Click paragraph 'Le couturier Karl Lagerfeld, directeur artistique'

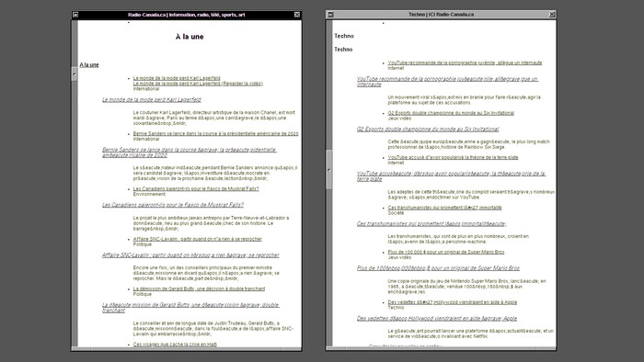pyautogui.click(x=214, y=118)
